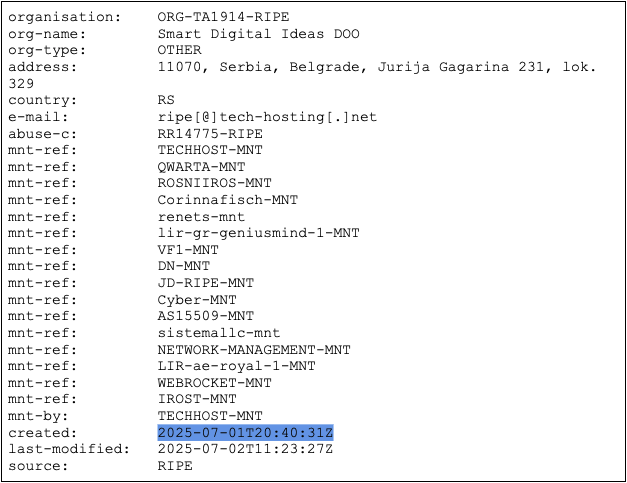Click the QWARTA-MNT maintainer reference
This screenshot has height=483, width=627.
(x=201, y=166)
